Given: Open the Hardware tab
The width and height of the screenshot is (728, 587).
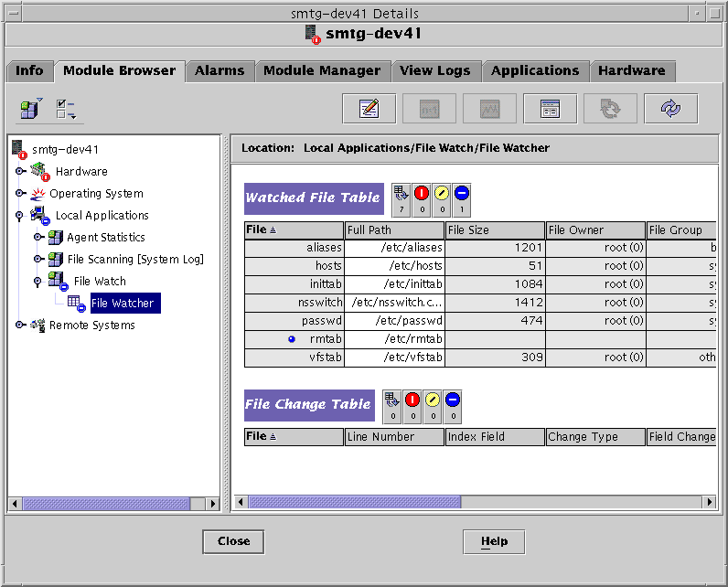Looking at the screenshot, I should pos(632,71).
